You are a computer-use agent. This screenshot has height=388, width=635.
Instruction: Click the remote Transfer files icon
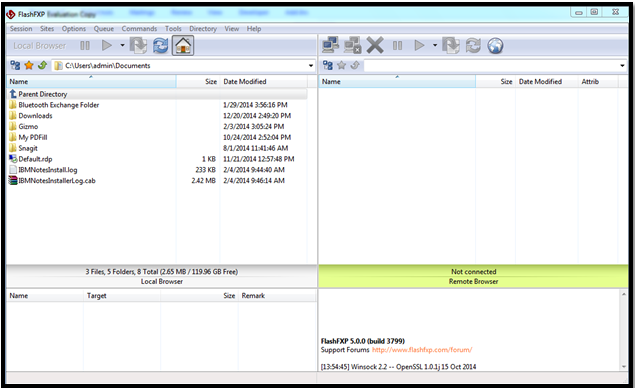[451, 45]
